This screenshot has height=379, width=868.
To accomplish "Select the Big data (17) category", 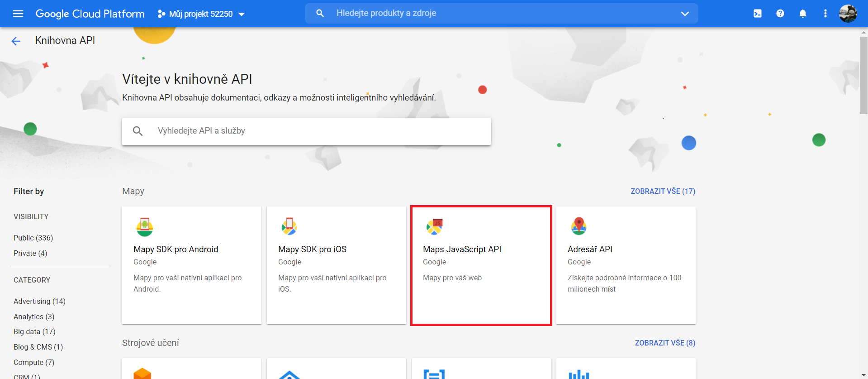I will click(34, 331).
